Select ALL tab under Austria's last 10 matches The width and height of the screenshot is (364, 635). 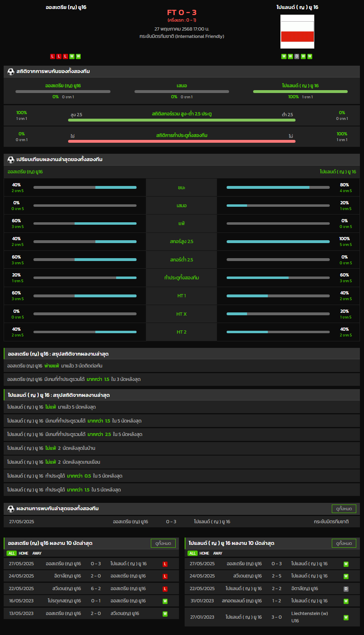click(11, 553)
